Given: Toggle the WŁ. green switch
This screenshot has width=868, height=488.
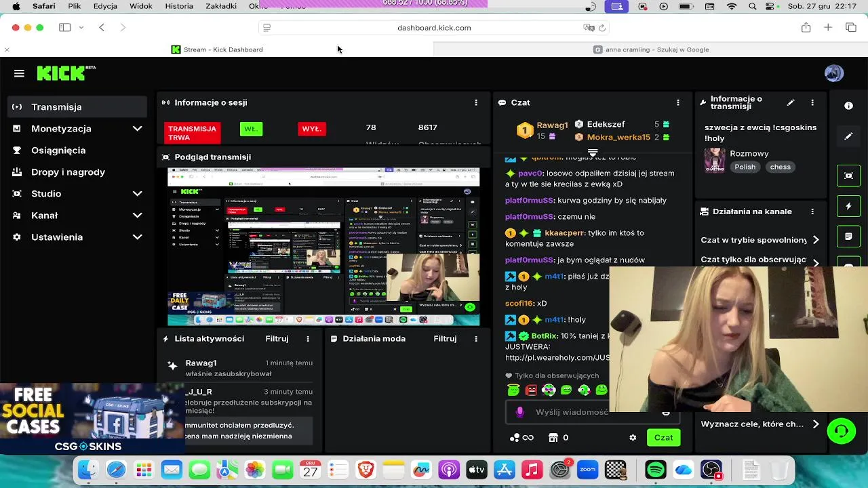Looking at the screenshot, I should click(x=251, y=129).
